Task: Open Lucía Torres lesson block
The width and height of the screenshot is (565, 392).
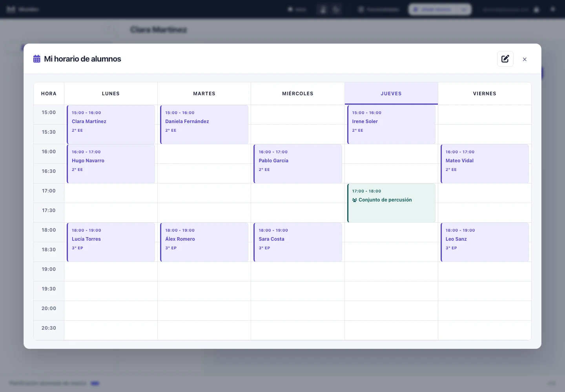Action: [x=111, y=242]
